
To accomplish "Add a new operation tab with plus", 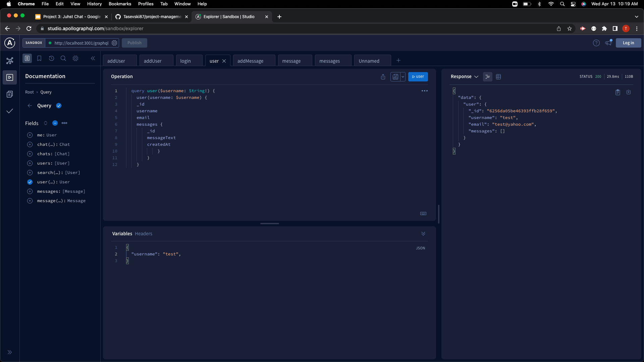I will point(398,60).
